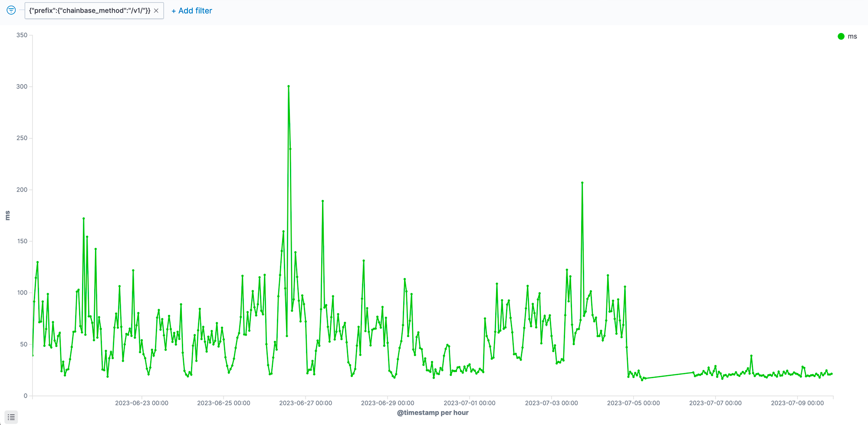Select the ms legend label
This screenshot has width=868, height=425.
(x=852, y=36)
